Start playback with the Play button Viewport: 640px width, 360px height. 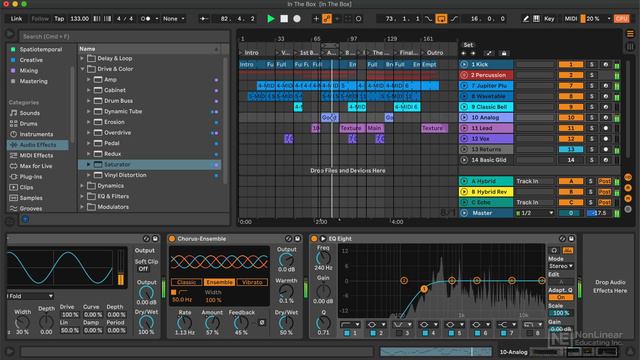coord(270,19)
